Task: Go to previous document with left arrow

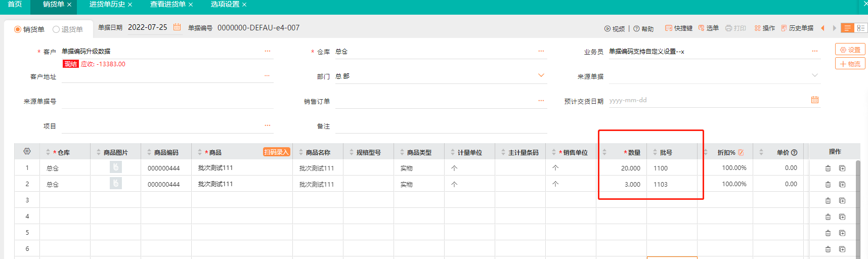Action: click(x=823, y=28)
